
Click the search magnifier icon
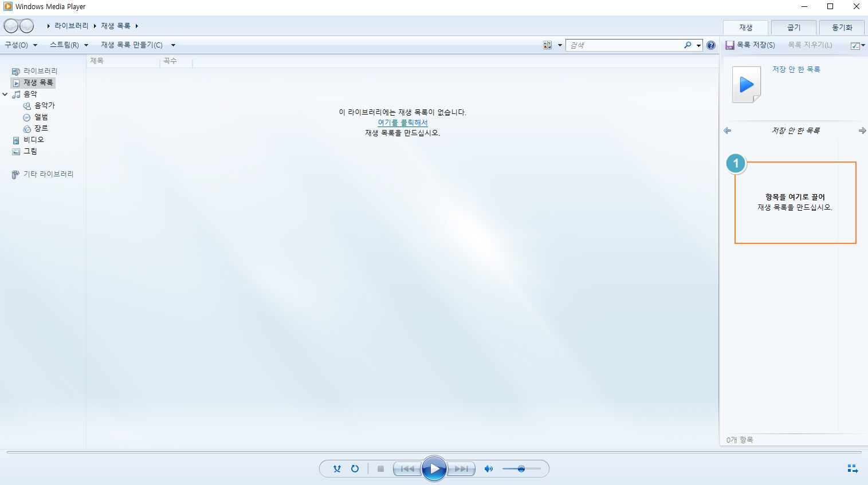click(x=688, y=45)
